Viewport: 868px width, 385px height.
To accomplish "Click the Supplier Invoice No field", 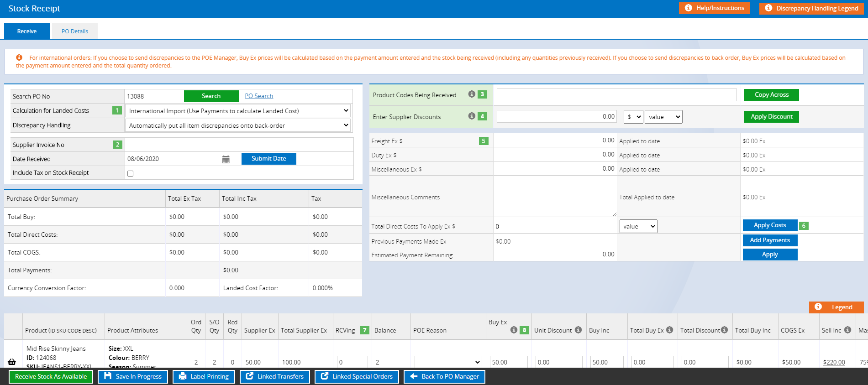I will click(x=239, y=145).
